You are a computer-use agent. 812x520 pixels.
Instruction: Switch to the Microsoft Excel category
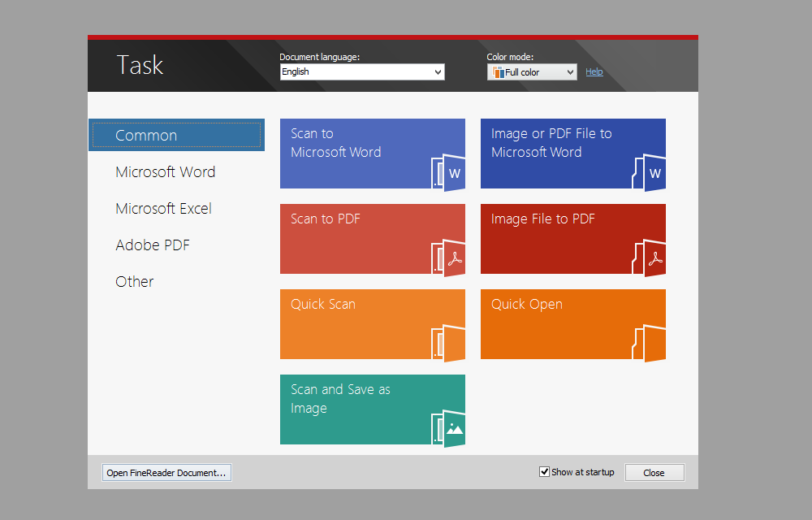click(x=164, y=208)
